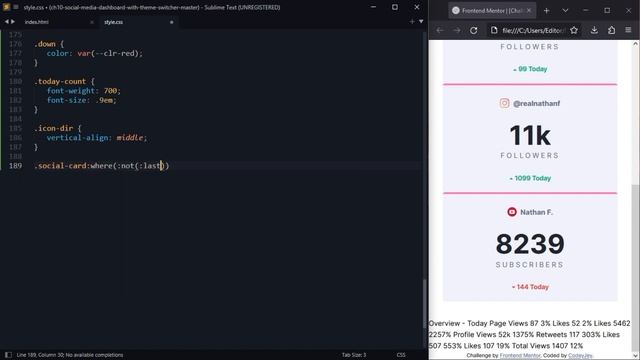Open the browser extensions icon
This screenshot has width=640, height=360.
(x=611, y=30)
